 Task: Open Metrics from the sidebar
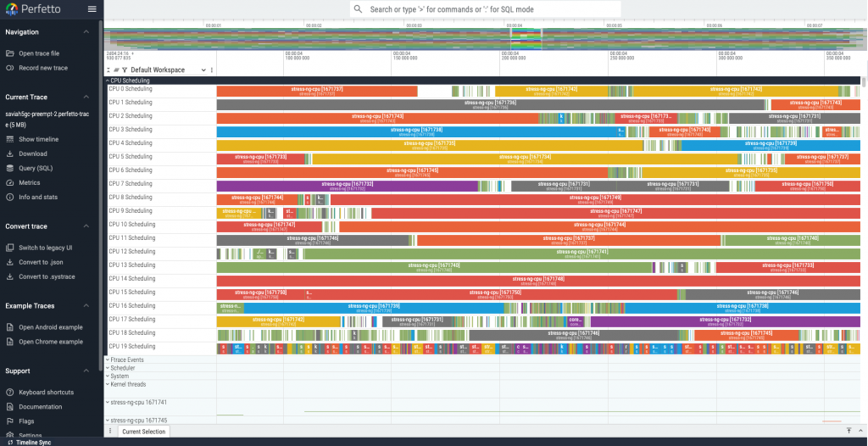(30, 182)
